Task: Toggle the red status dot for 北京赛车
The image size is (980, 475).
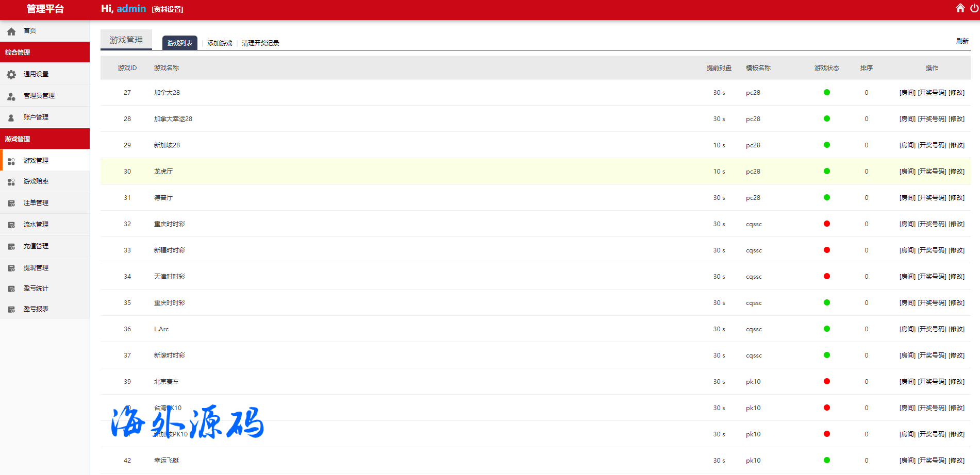Action: tap(826, 382)
